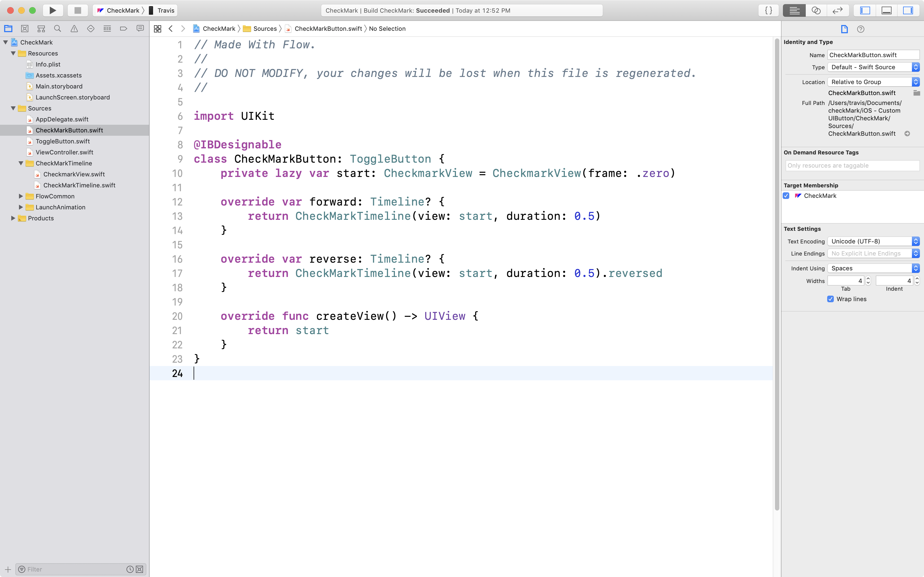Select ViewController.swift in the navigator
Viewport: 924px width, 577px height.
(64, 152)
